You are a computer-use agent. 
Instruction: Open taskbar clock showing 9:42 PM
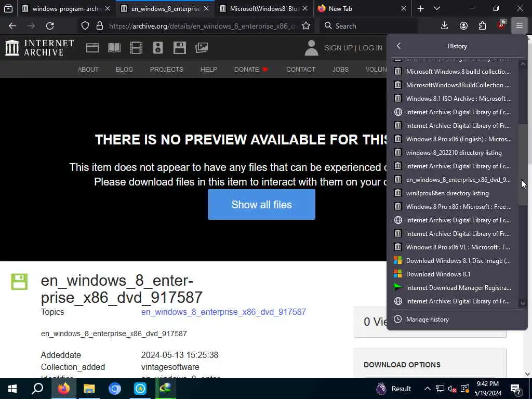pos(487,389)
